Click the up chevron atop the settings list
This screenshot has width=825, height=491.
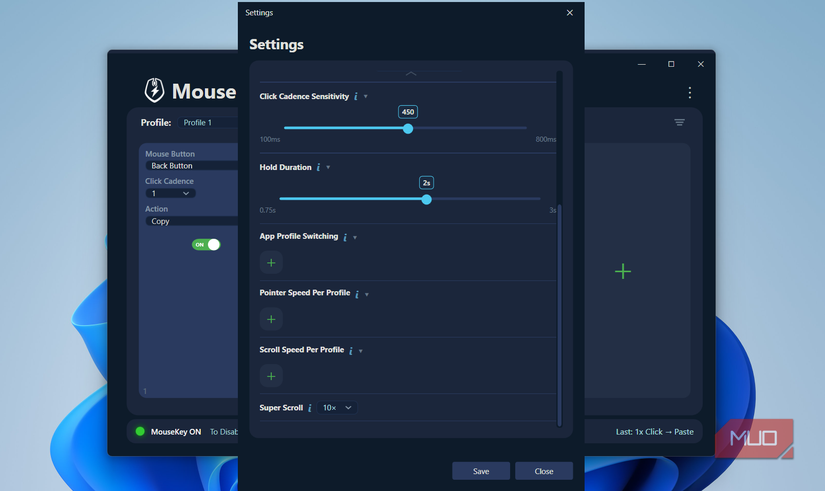click(x=411, y=74)
